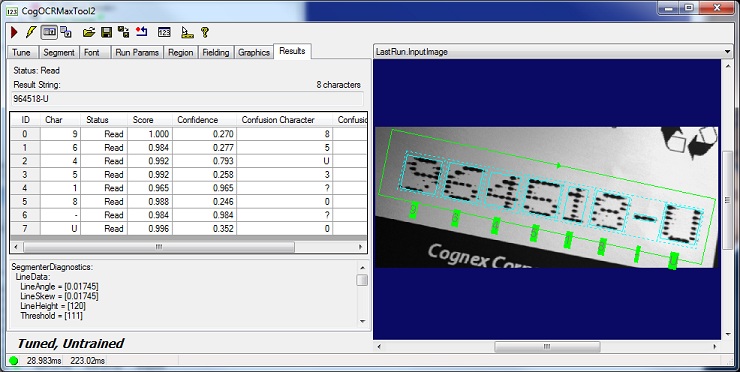740x372 pixels.
Task: Select confusion character U in row 2
Action: (285, 161)
